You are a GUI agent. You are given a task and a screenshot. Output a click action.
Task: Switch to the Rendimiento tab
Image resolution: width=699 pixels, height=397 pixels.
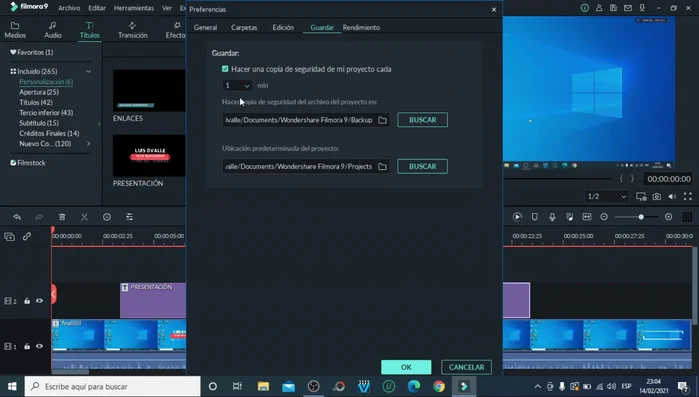361,28
